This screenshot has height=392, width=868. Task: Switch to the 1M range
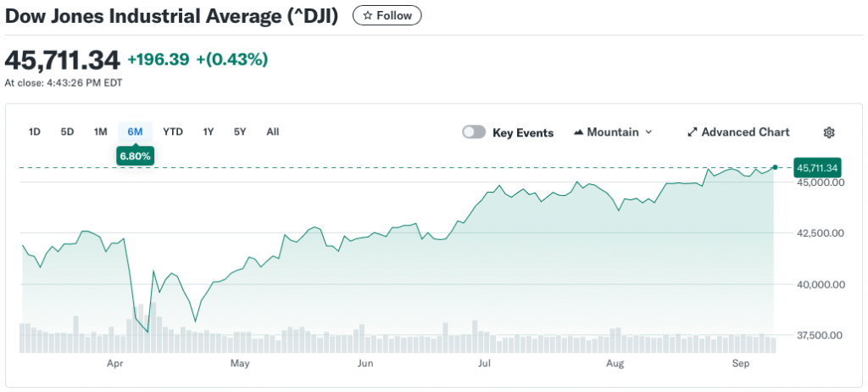pyautogui.click(x=101, y=132)
